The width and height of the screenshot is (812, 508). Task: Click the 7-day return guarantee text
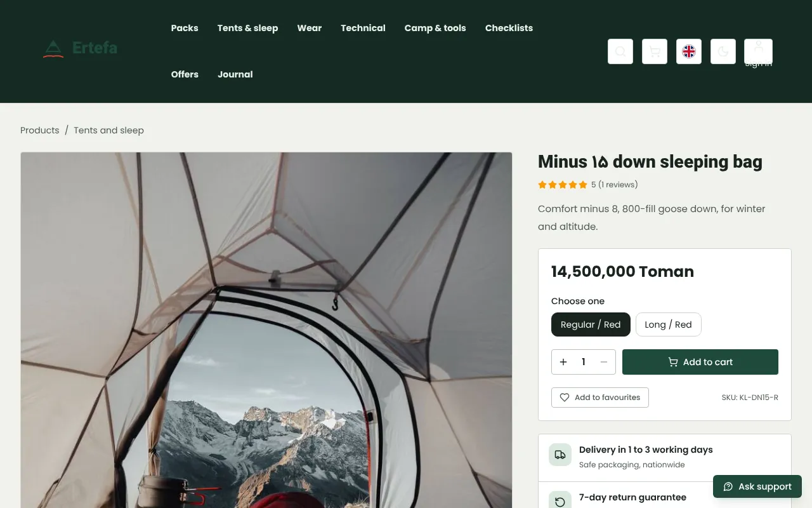coord(632,497)
